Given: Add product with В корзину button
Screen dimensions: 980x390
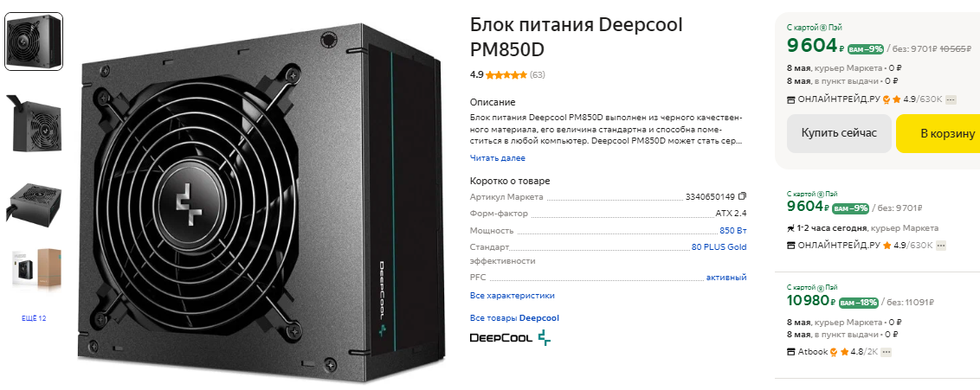Looking at the screenshot, I should 938,133.
